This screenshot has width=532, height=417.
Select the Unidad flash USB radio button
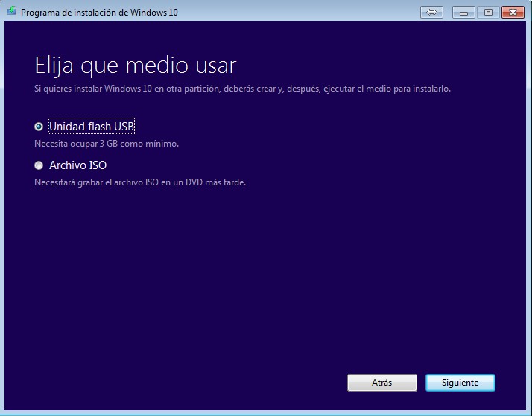tap(39, 127)
